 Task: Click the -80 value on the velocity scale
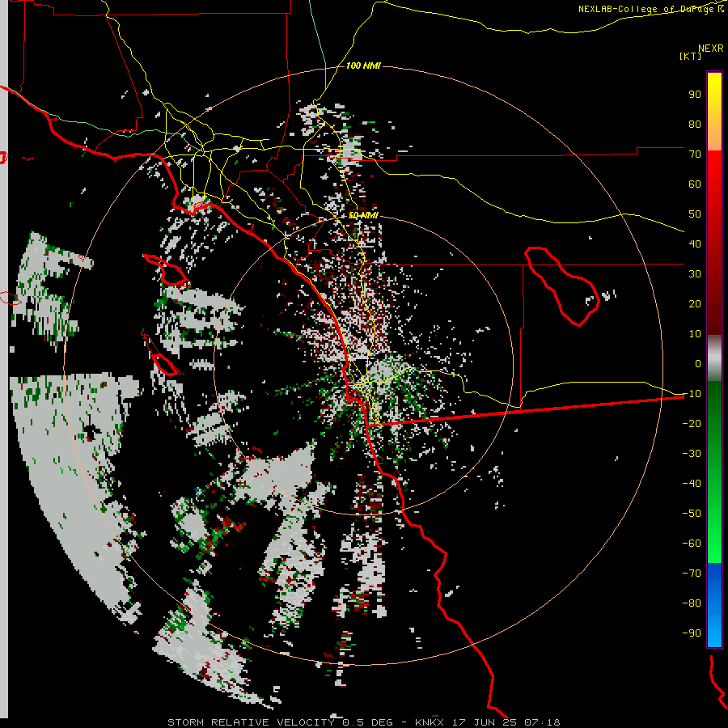(692, 603)
